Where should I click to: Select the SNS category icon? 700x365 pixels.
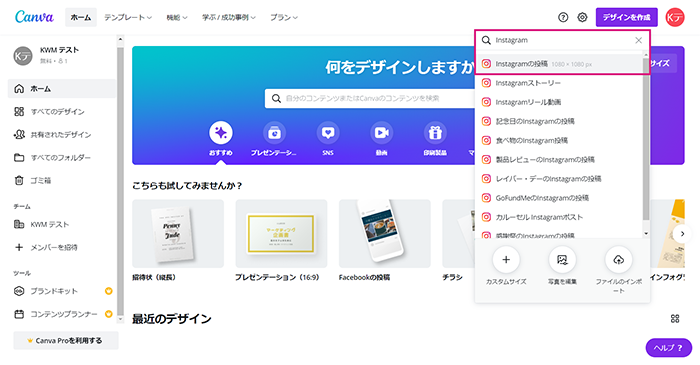pos(328,133)
